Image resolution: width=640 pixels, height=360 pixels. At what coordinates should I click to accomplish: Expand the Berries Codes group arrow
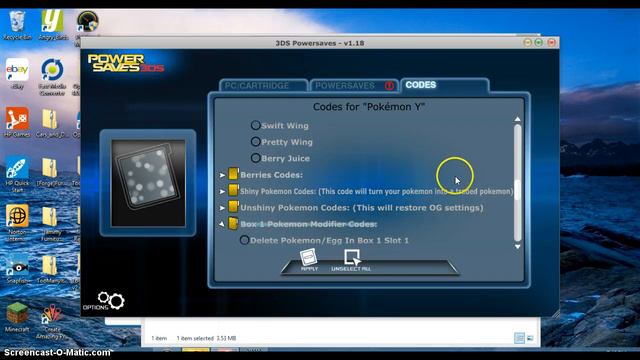pyautogui.click(x=222, y=175)
